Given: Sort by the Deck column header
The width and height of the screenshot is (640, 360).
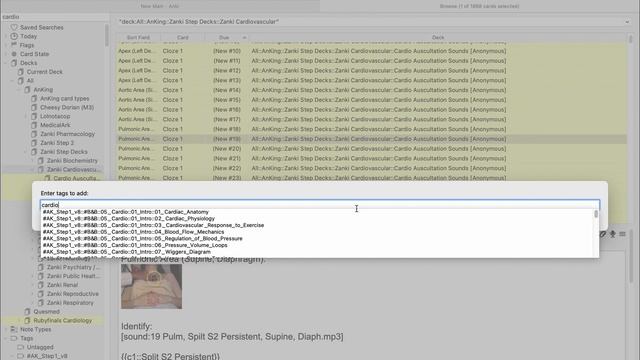Looking at the screenshot, I should (x=438, y=38).
